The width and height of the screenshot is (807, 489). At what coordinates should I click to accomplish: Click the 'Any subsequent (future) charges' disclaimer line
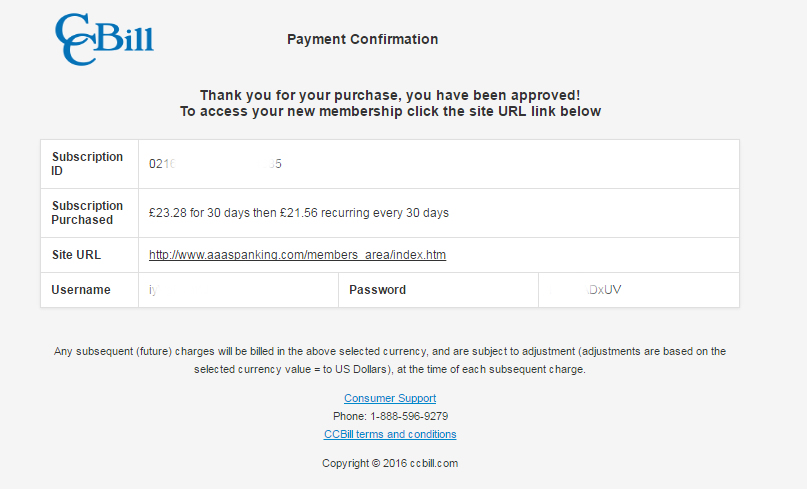(390, 351)
